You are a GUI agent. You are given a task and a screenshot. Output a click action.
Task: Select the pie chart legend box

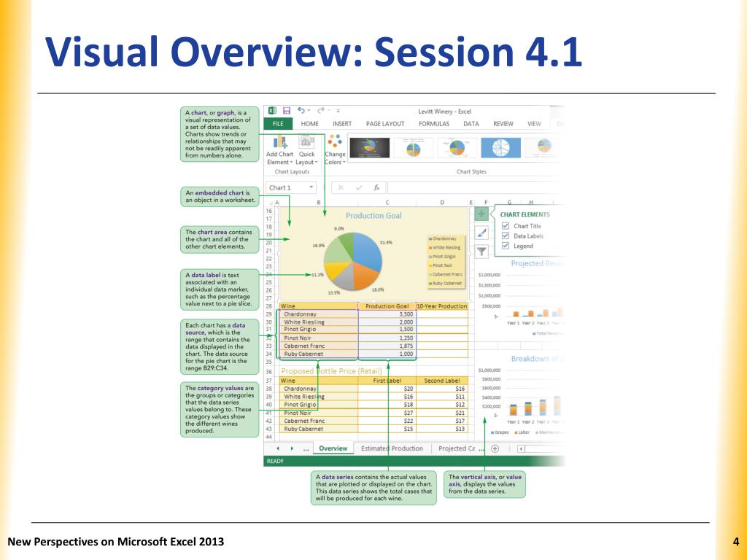(x=445, y=261)
